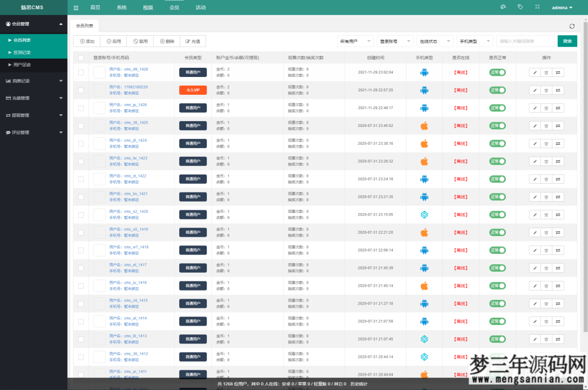The width and height of the screenshot is (588, 390).
Task: Click the tag icon next to the chat icon in header
Action: [519, 7]
